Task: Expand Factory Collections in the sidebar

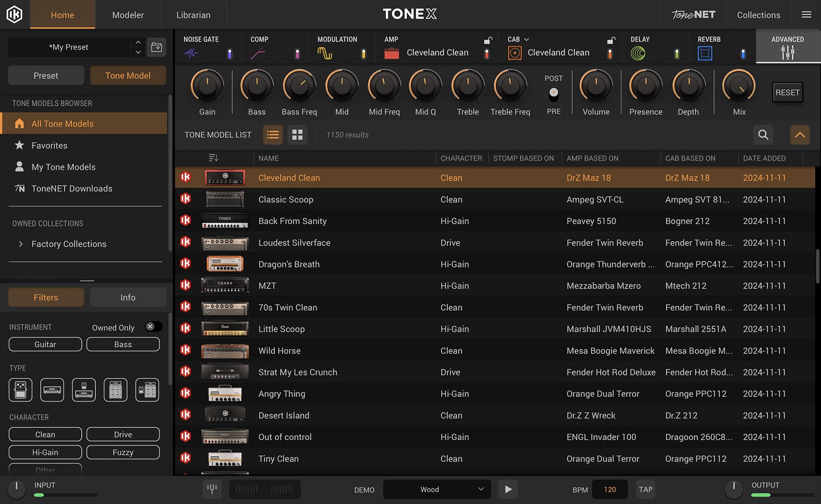Action: coord(21,244)
